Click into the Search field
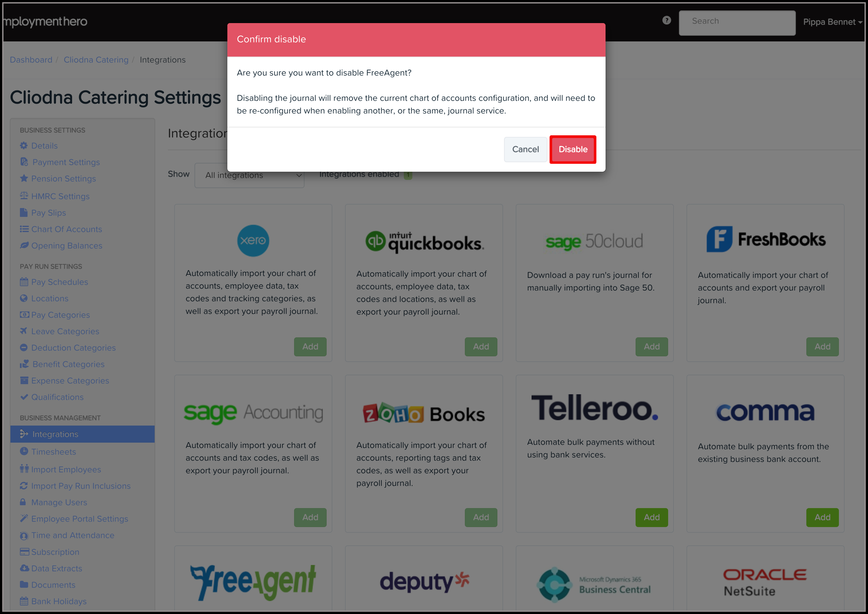This screenshot has width=868, height=614. coord(737,22)
